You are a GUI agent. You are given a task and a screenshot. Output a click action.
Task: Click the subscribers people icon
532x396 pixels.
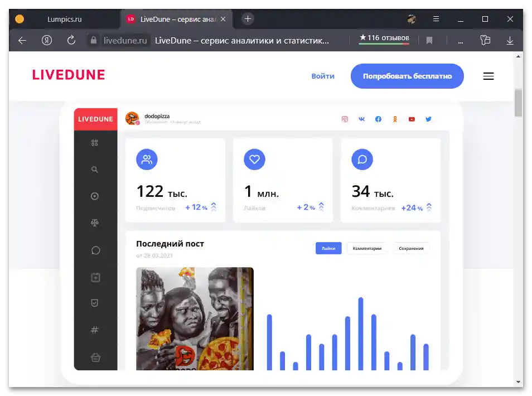147,160
